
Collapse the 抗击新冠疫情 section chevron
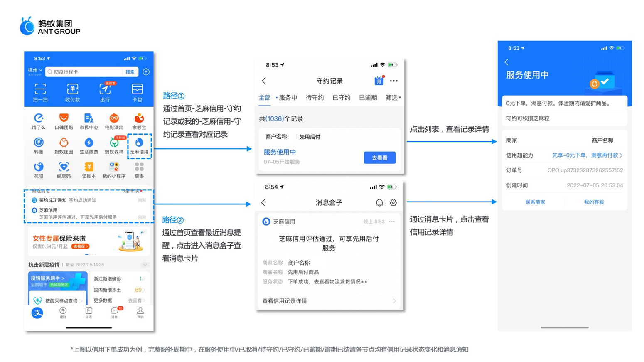[145, 265]
